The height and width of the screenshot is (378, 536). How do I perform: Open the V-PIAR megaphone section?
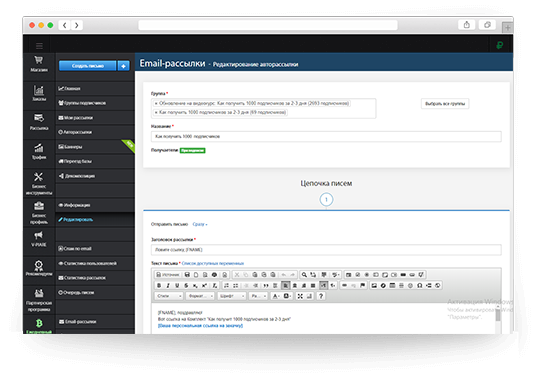point(39,239)
